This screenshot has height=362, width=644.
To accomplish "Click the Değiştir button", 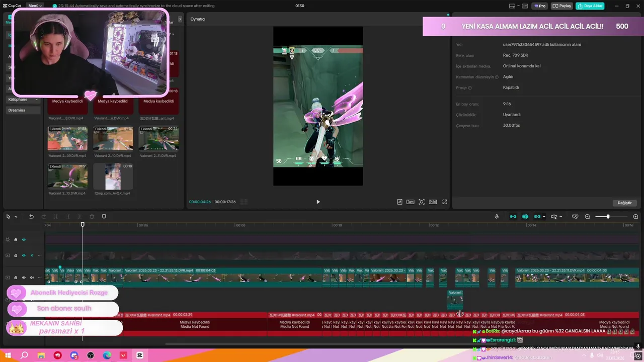I will (624, 203).
